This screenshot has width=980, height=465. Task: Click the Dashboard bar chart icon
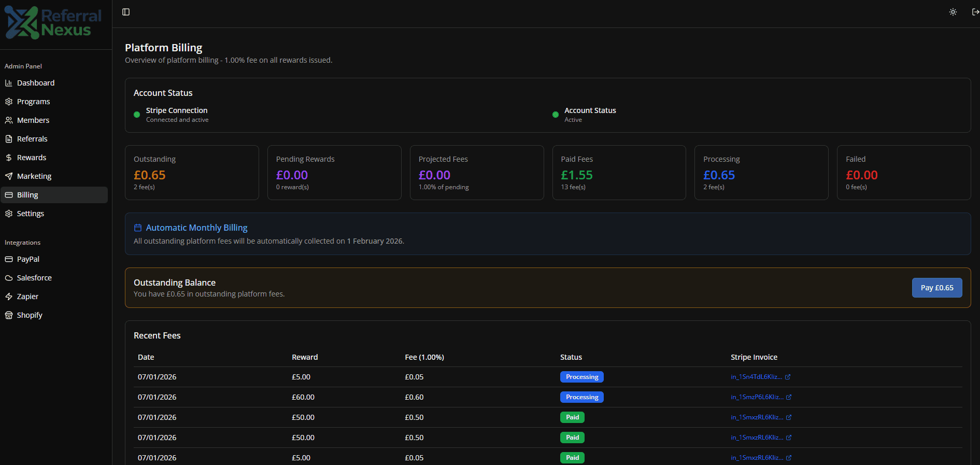(x=9, y=83)
